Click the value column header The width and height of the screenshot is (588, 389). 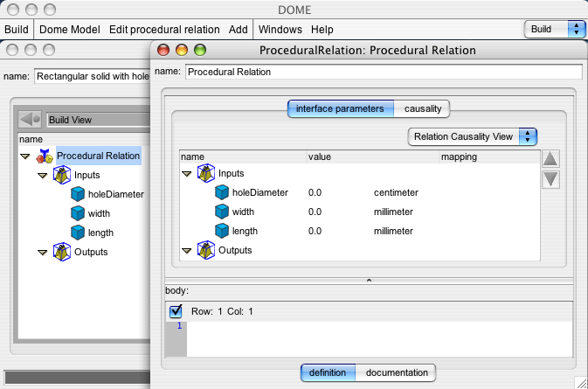[373, 156]
